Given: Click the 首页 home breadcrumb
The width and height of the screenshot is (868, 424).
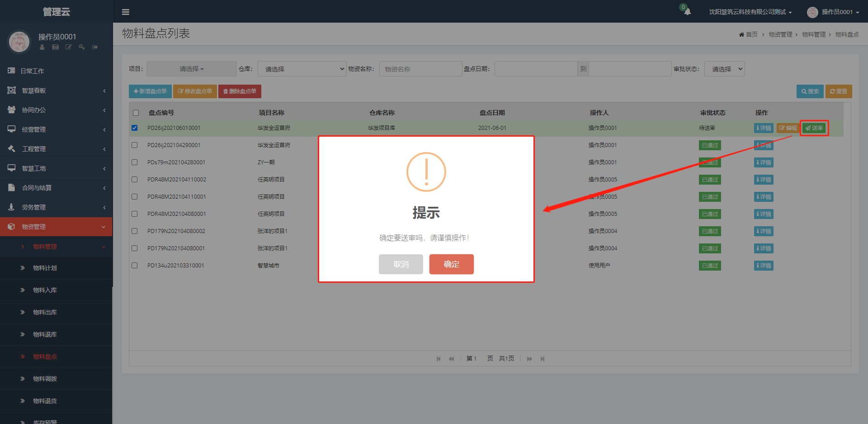Looking at the screenshot, I should pos(748,34).
